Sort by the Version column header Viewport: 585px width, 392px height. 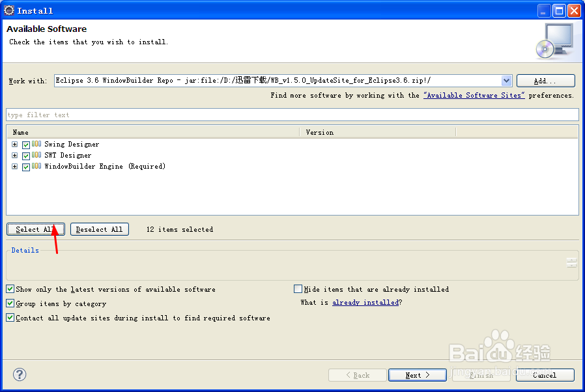(x=378, y=132)
